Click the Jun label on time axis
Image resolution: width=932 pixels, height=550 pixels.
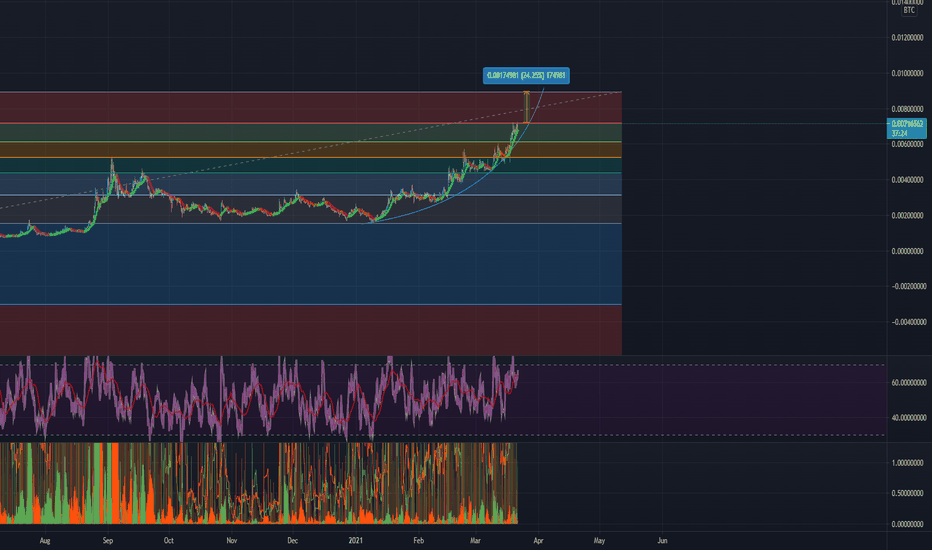[x=662, y=540]
